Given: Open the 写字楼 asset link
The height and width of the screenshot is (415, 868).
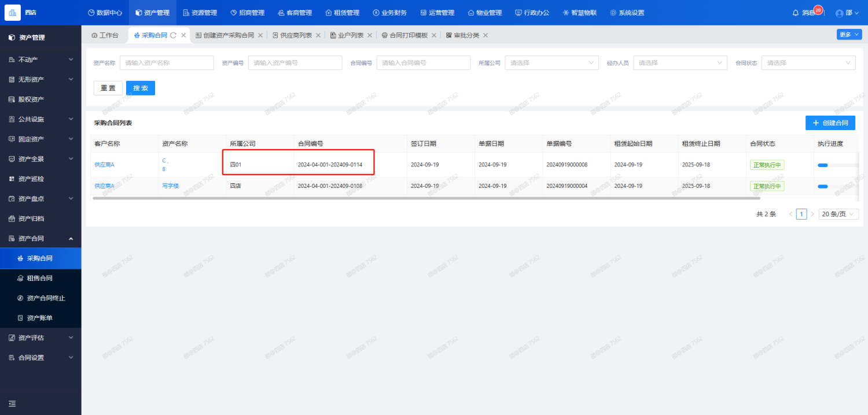Looking at the screenshot, I should (x=170, y=186).
